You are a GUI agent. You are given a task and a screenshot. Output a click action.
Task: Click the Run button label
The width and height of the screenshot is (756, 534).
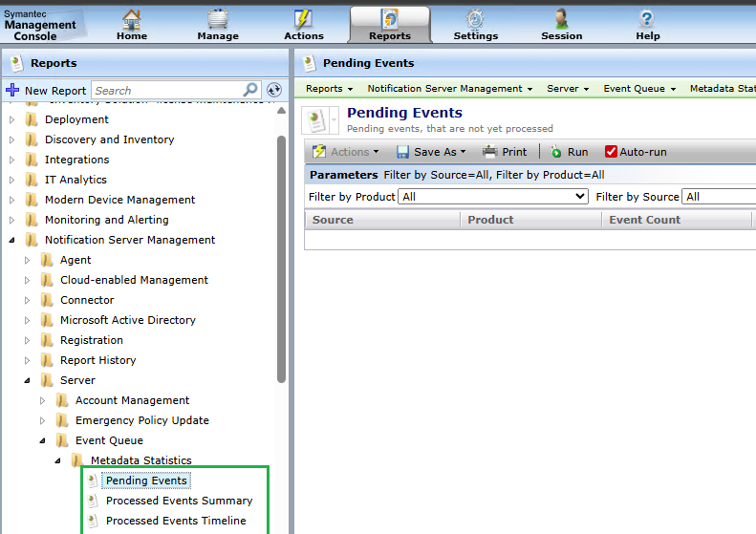(x=577, y=152)
